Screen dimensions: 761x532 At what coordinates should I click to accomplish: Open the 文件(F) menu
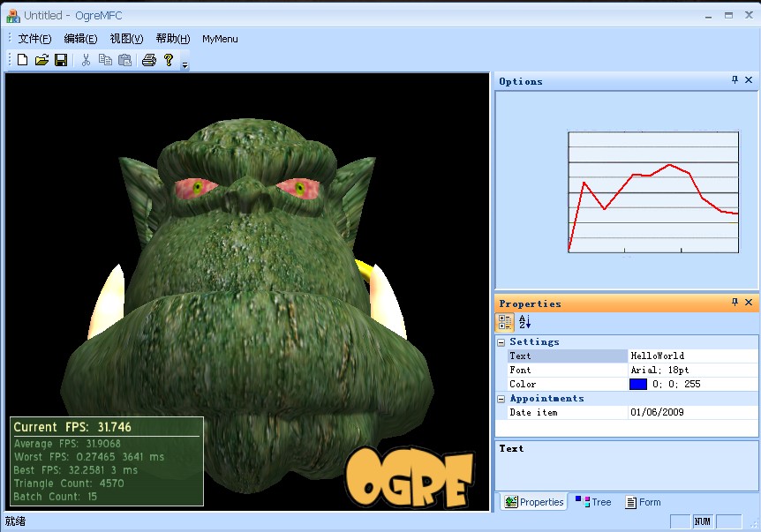(x=35, y=39)
